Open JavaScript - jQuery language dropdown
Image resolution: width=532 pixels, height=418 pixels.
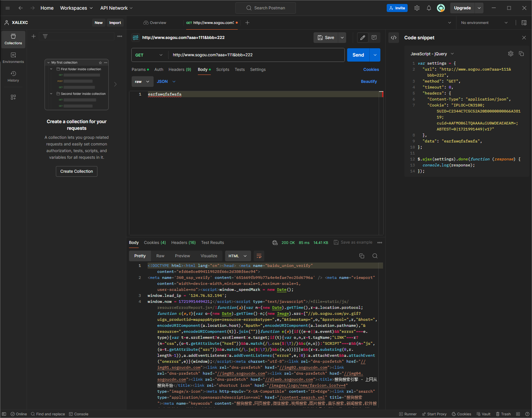tap(432, 54)
